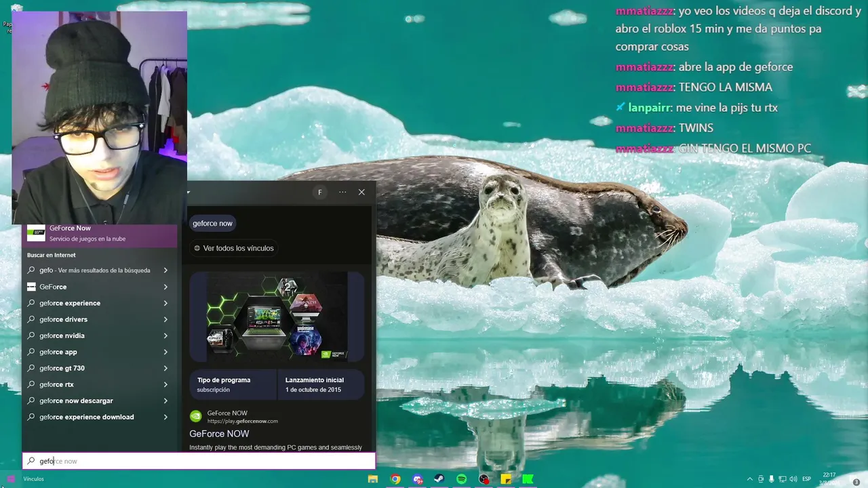Open Sticky Notes from the taskbar
This screenshot has width=868, height=488.
506,479
